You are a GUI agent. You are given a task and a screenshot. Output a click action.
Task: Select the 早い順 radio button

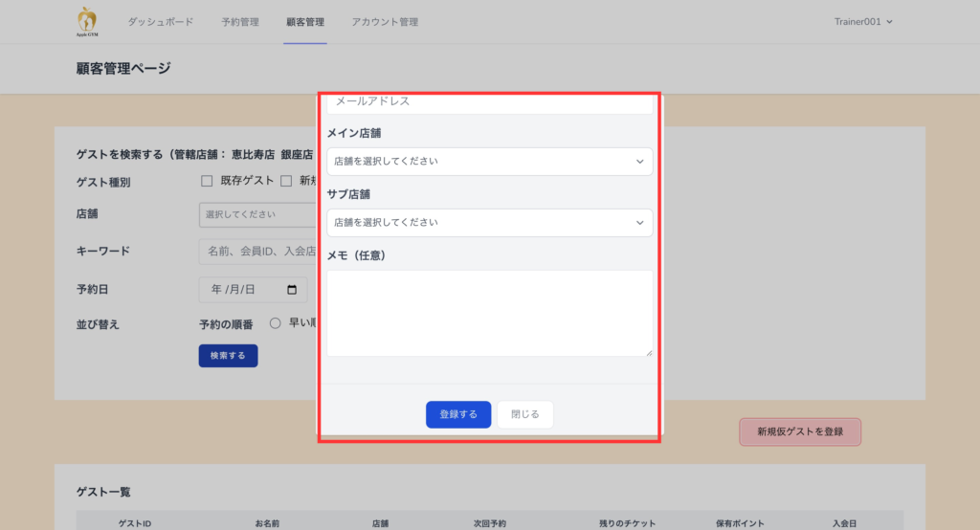click(x=275, y=323)
